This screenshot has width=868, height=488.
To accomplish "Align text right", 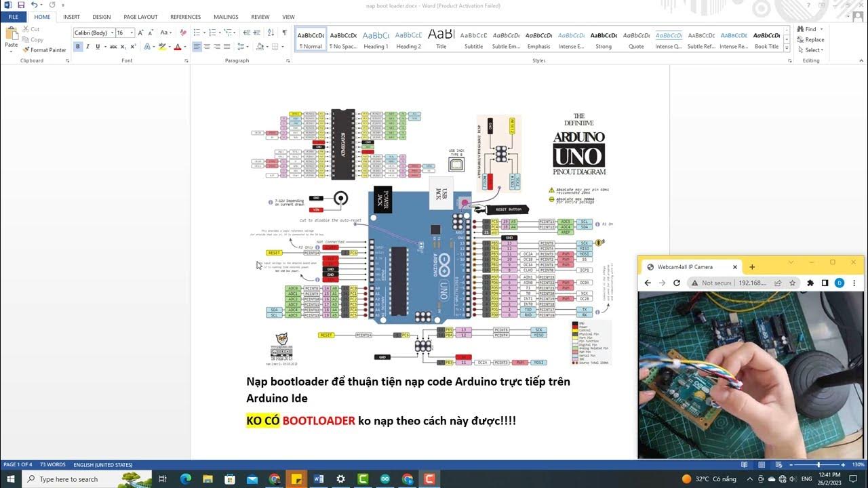I will (x=218, y=47).
